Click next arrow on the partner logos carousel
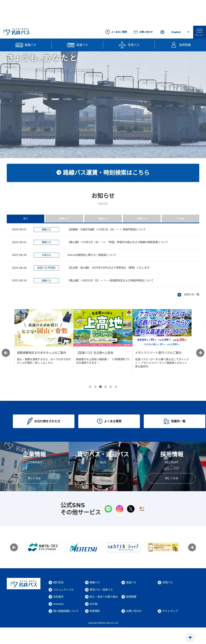Viewport: 206px width, 644px height. [x=192, y=547]
